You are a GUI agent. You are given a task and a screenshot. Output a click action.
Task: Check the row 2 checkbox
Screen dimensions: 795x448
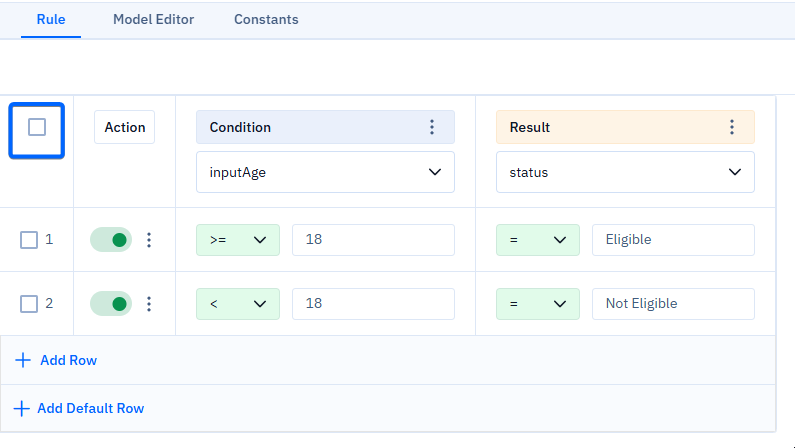29,304
